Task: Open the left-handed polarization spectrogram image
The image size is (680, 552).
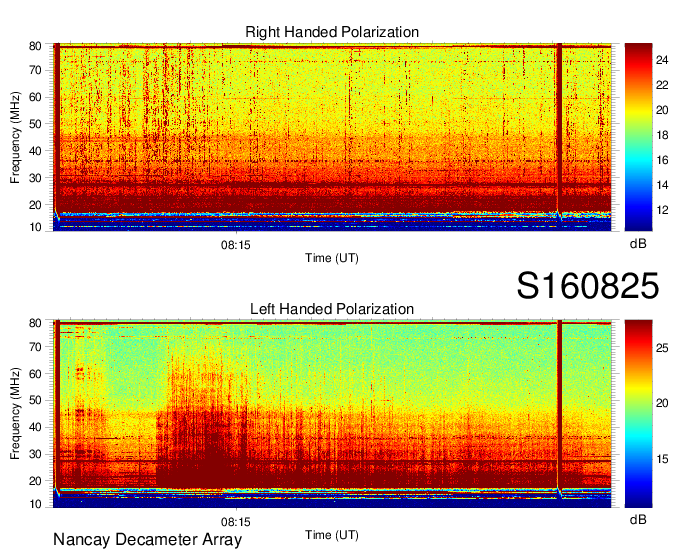Action: [332, 414]
